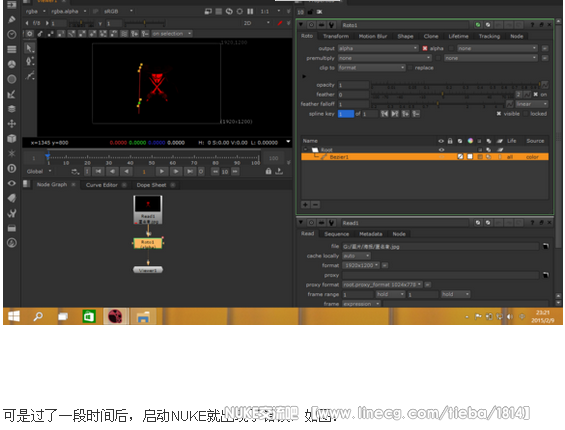The height and width of the screenshot is (430, 565).
Task: Toggle Bezier1 invert checkbox column
Action: (x=480, y=157)
